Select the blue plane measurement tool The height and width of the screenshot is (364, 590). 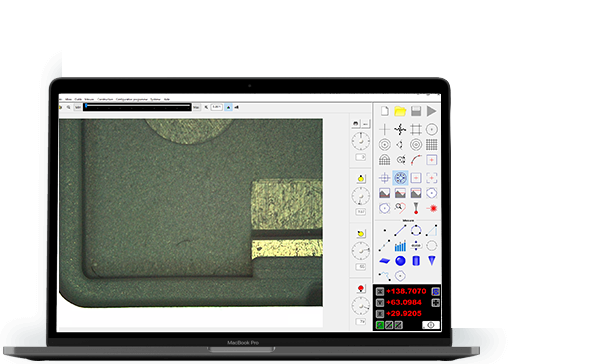(385, 260)
